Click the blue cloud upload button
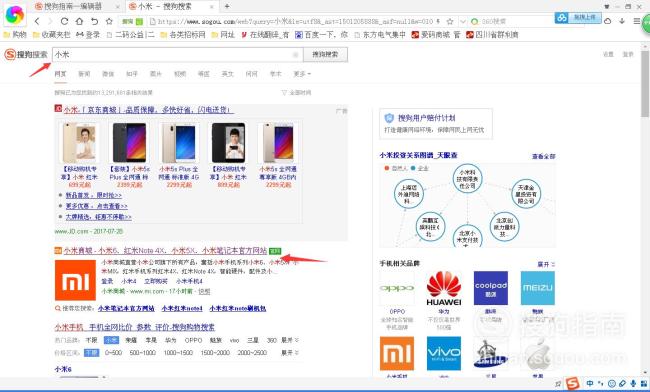 coord(578,17)
